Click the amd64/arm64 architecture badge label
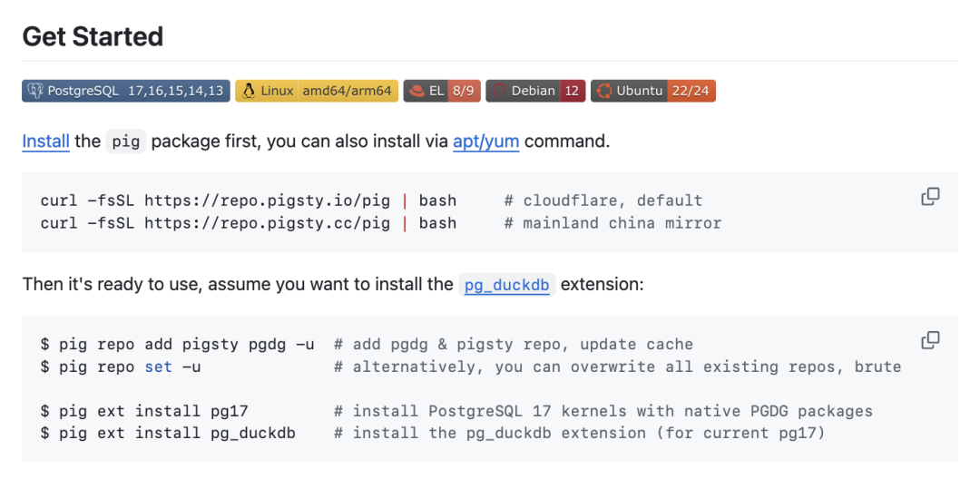Viewport: 980px width, 479px height. pos(348,91)
